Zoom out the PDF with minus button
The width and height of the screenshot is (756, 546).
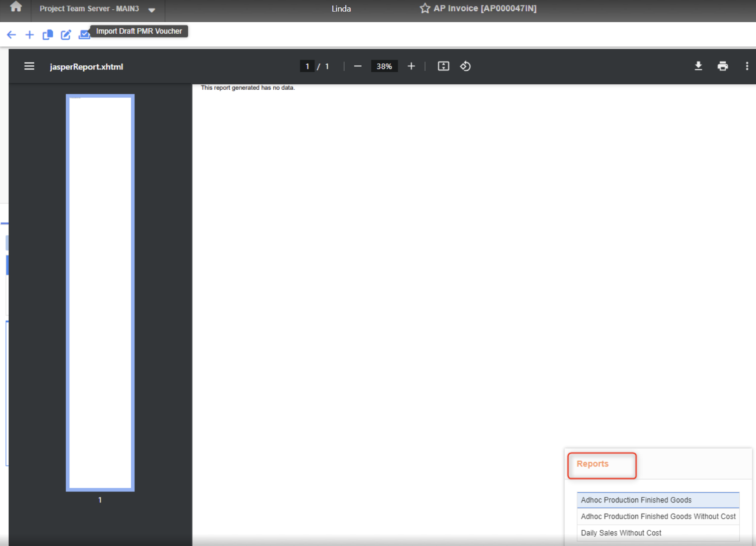coord(357,66)
